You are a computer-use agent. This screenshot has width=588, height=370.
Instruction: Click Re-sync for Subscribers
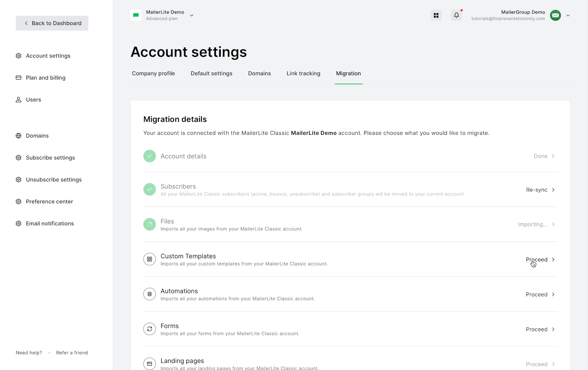click(537, 190)
